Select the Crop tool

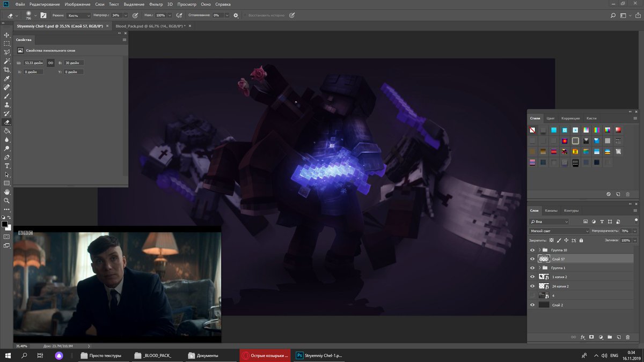point(7,70)
